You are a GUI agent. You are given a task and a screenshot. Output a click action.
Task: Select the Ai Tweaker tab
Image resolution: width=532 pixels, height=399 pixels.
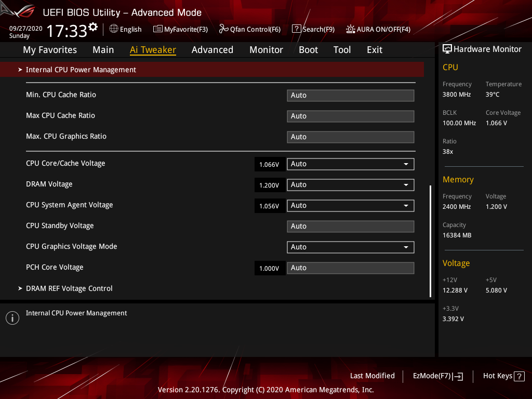[x=153, y=50]
